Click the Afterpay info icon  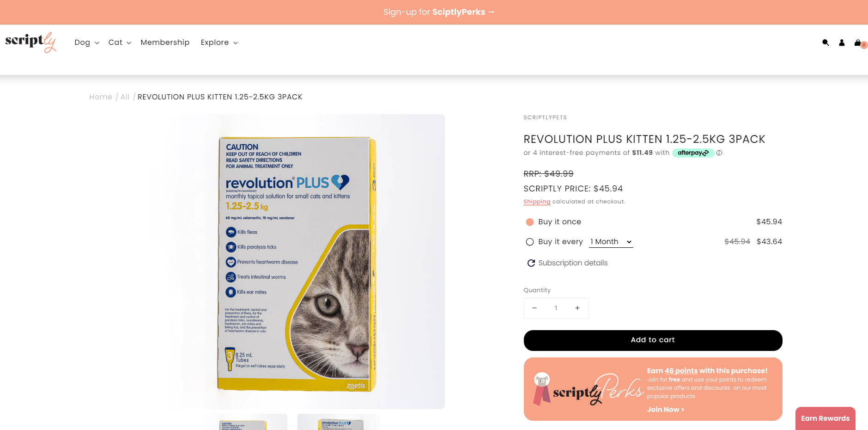coord(719,153)
